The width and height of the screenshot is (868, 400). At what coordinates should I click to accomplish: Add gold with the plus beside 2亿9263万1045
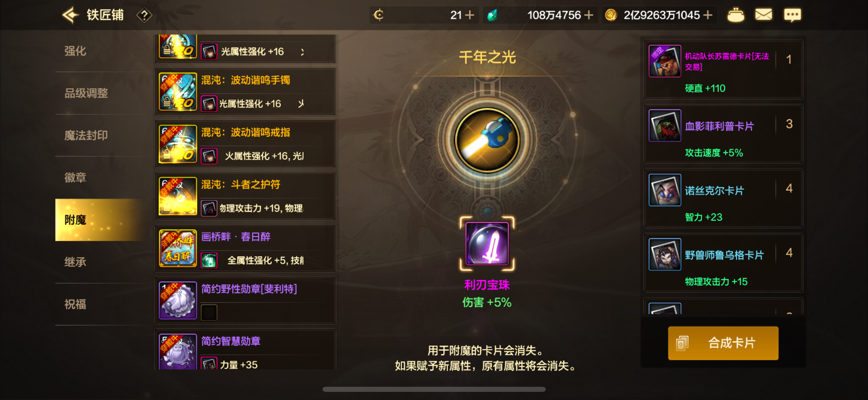pos(708,15)
